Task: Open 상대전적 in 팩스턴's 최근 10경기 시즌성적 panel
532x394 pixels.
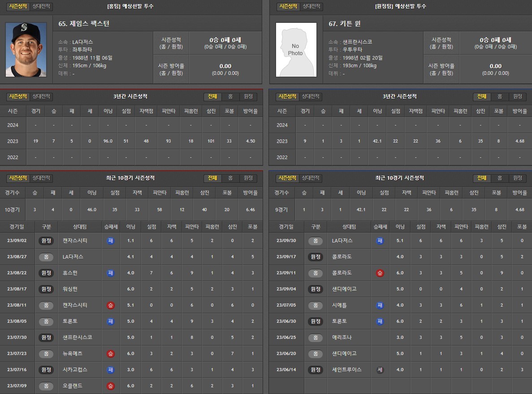Action: (x=41, y=178)
